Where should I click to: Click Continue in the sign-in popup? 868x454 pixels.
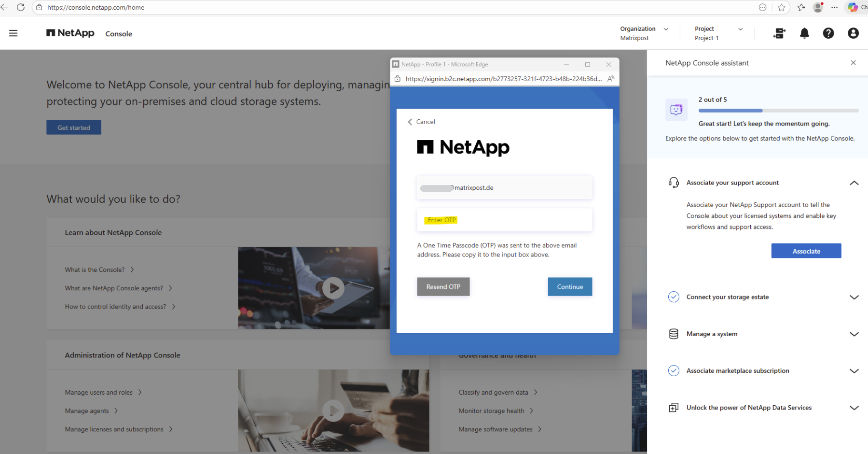click(x=570, y=287)
